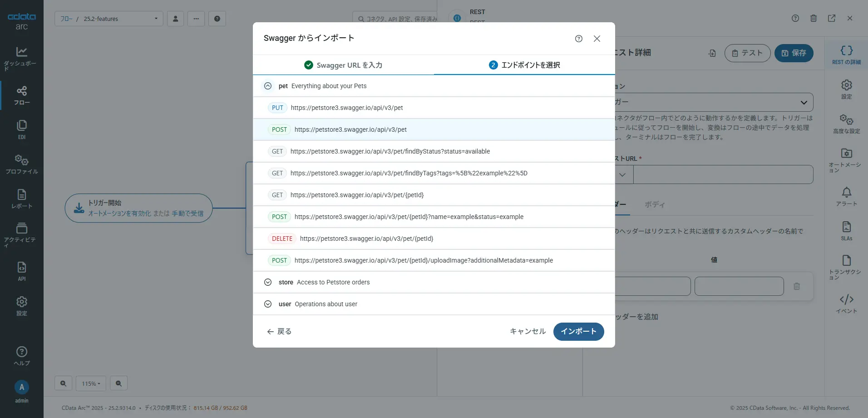The height and width of the screenshot is (418, 868).
Task: Click the URL input field in REST panel
Action: click(723, 174)
